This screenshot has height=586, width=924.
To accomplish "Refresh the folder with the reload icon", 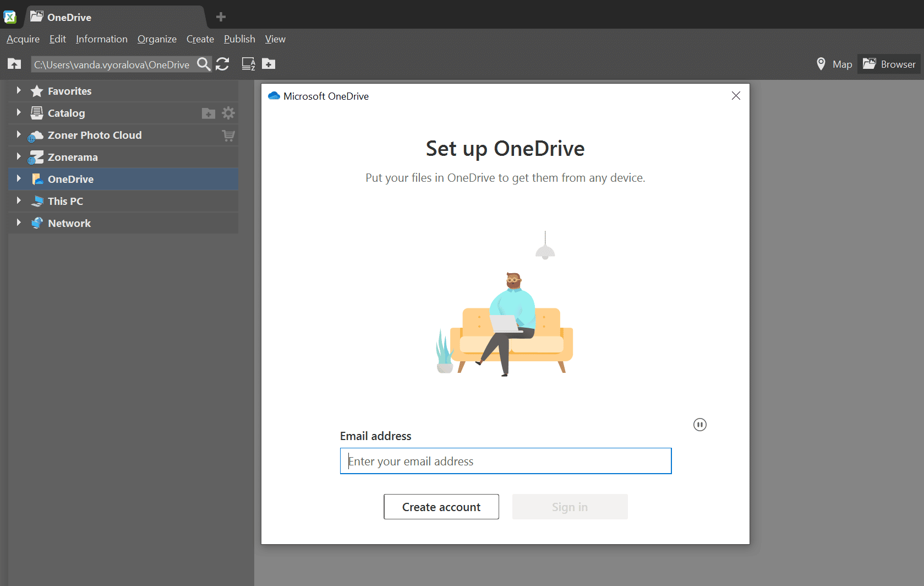I will coord(222,64).
